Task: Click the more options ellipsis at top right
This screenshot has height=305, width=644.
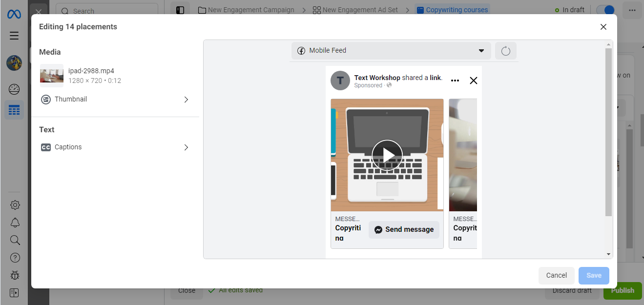Action: coord(632,10)
